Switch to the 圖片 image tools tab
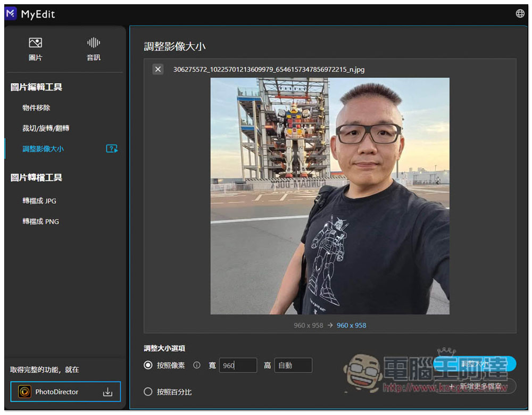The height and width of the screenshot is (415, 532). pos(36,49)
